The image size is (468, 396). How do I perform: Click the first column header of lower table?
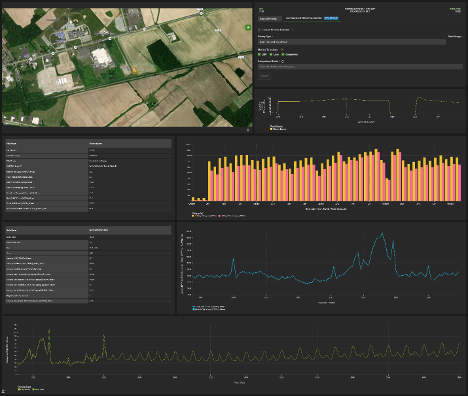[47, 230]
